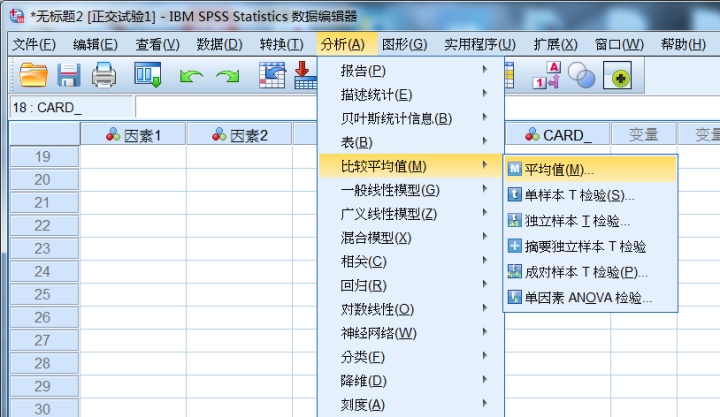Open the 图形(G) menu
The image size is (720, 417).
click(x=405, y=45)
